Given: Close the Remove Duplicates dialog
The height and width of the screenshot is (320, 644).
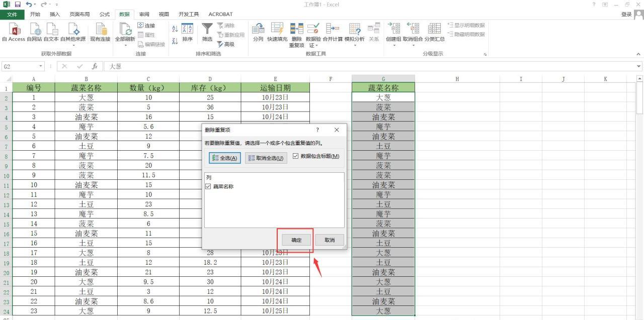Looking at the screenshot, I should pos(337,130).
